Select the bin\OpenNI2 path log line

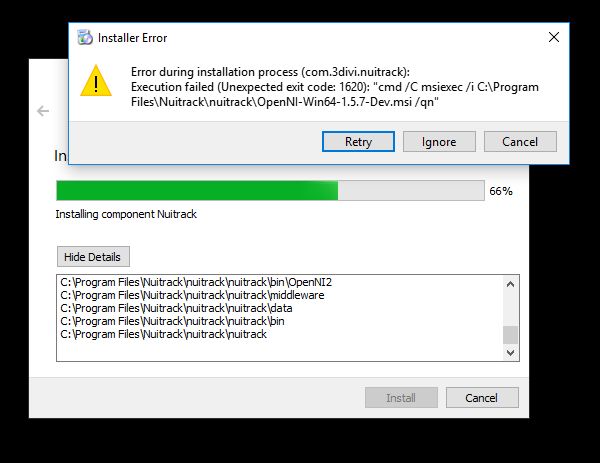pos(196,282)
